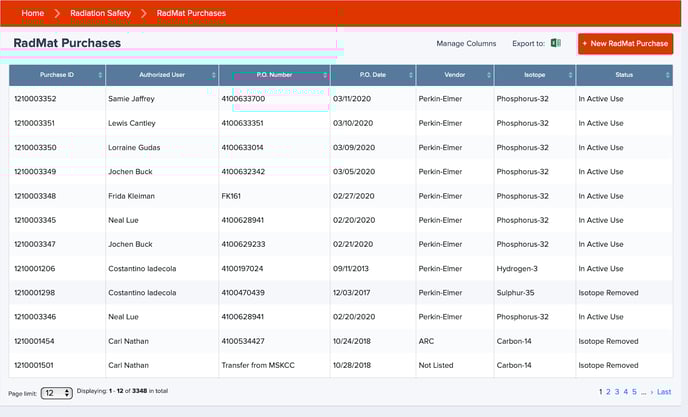Sort by Status column arrows
The width and height of the screenshot is (688, 417).
[x=668, y=75]
